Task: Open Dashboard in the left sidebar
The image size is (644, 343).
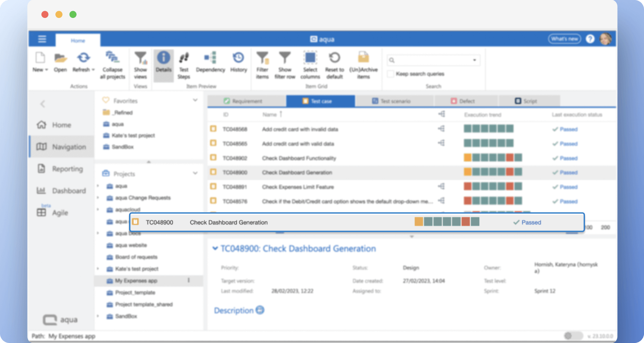Action: point(61,191)
